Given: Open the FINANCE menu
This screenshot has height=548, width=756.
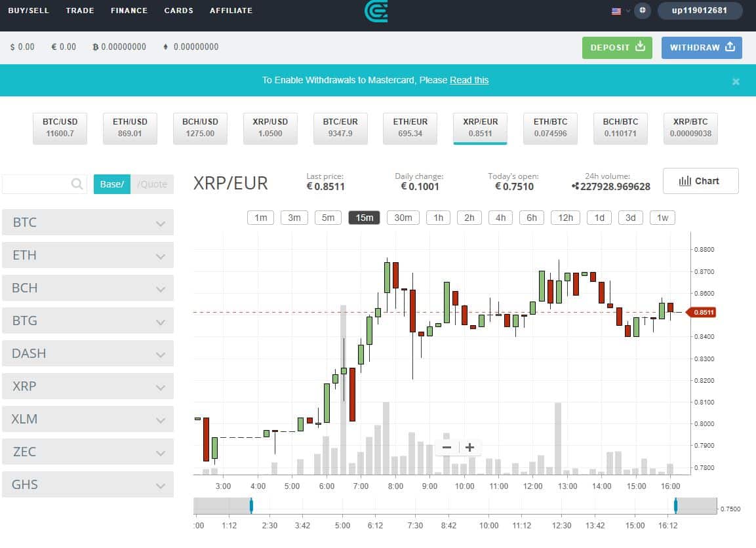Looking at the screenshot, I should [129, 10].
